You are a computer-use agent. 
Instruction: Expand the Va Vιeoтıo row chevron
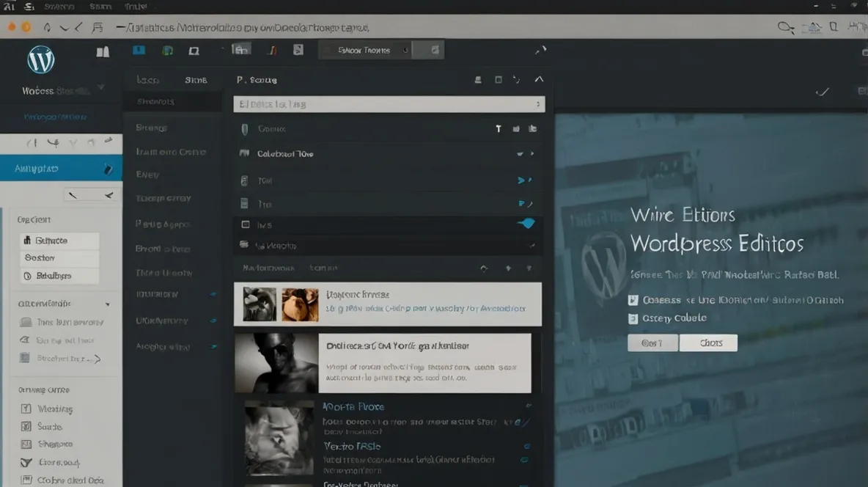tap(532, 246)
